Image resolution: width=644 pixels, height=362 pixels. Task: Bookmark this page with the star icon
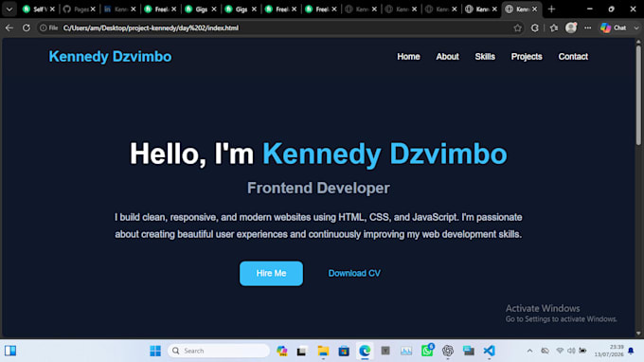click(x=517, y=27)
